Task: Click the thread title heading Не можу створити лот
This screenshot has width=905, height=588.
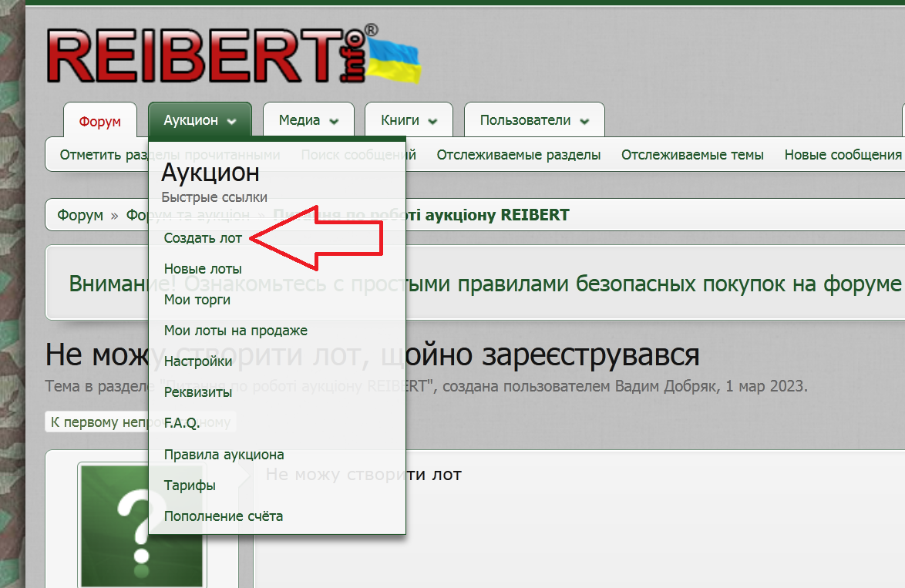Action: (372, 354)
